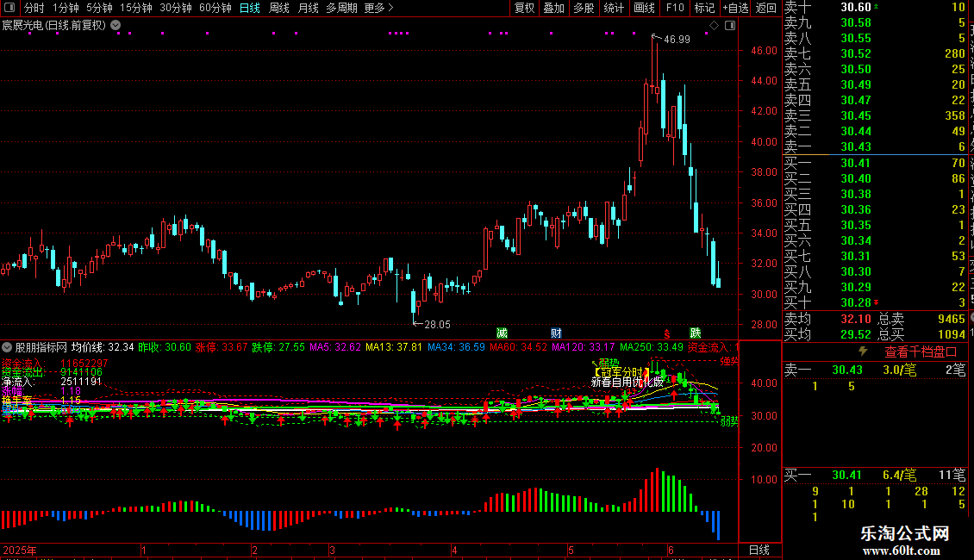Click 涨停: 33.67 label
974x560 pixels.
(x=222, y=347)
